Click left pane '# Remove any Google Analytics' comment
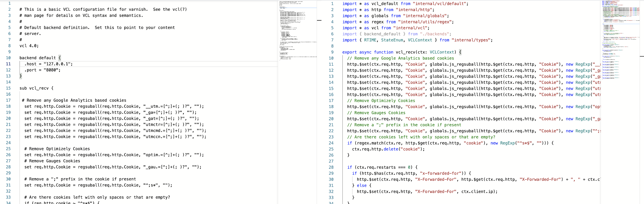Screen dimensions: 644x204 pyautogui.click(x=74, y=100)
